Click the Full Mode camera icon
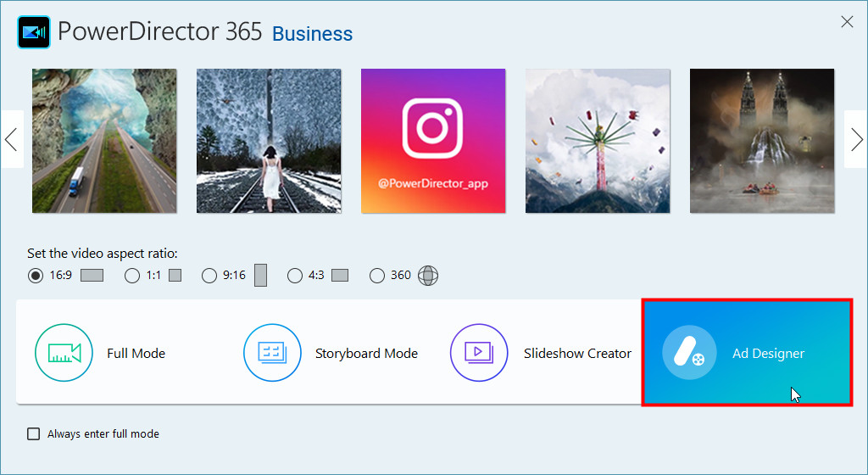 64,353
